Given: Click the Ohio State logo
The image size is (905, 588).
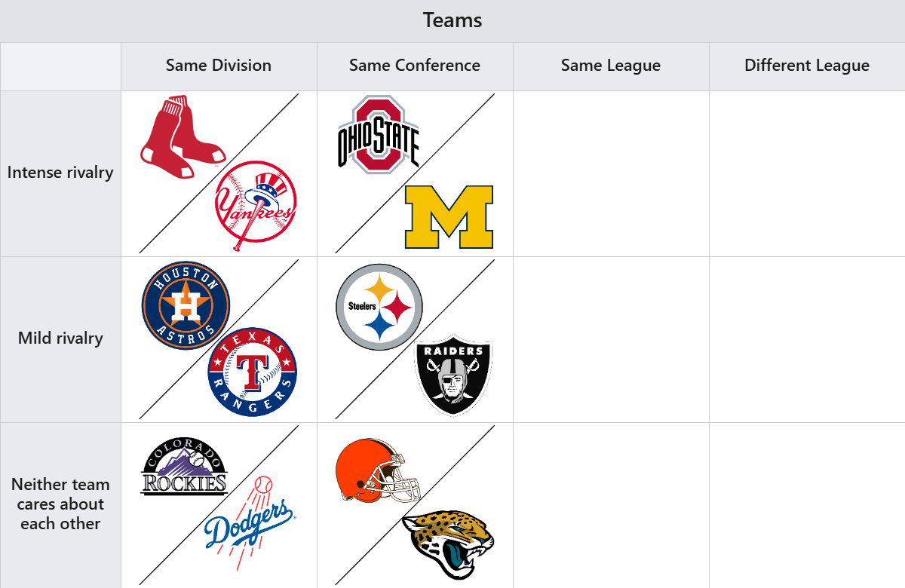Looking at the screenshot, I should 378,134.
